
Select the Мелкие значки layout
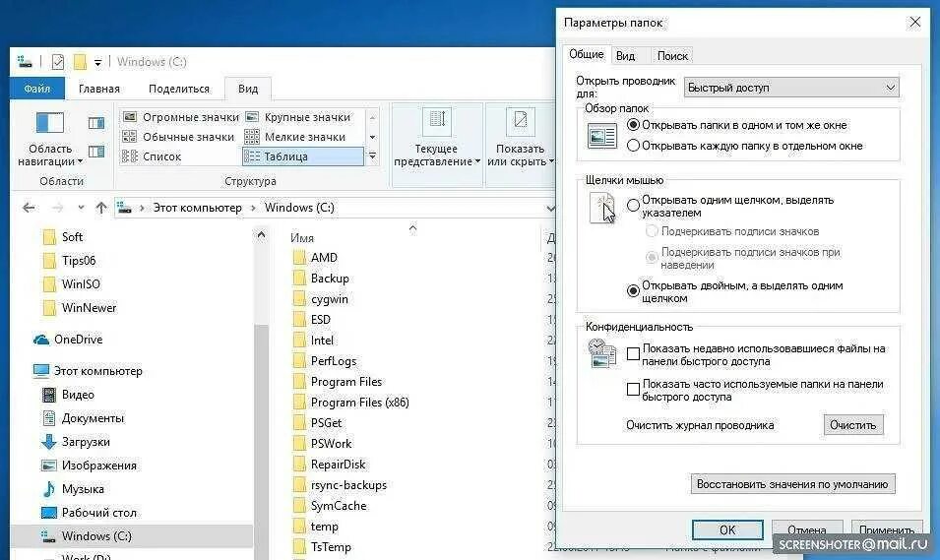[x=295, y=137]
